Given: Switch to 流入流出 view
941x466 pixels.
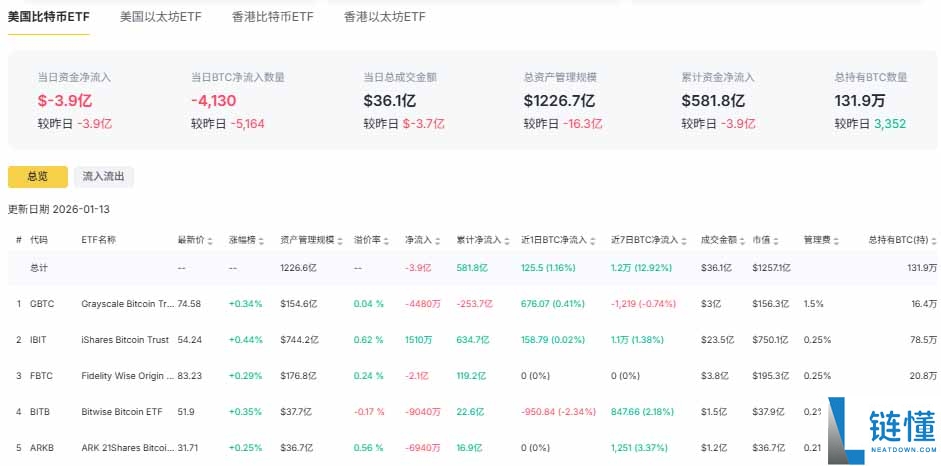Looking at the screenshot, I should (104, 177).
